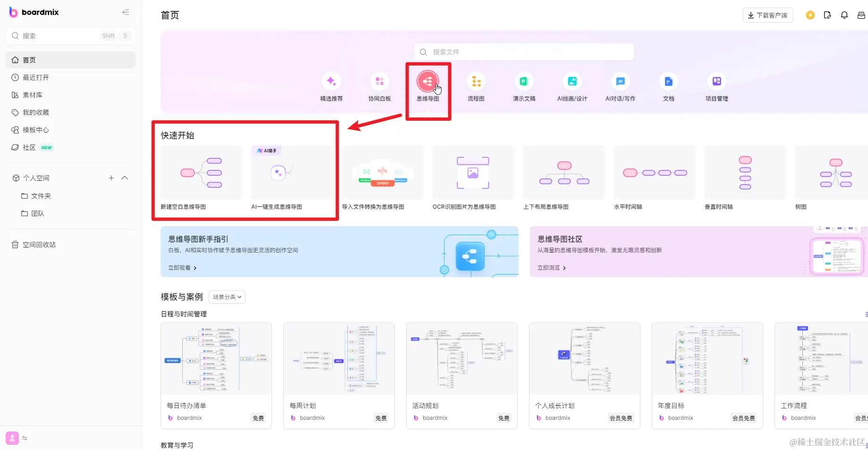This screenshot has width=868, height=450.
Task: Open the inbox message icon top right
Action: click(x=861, y=15)
